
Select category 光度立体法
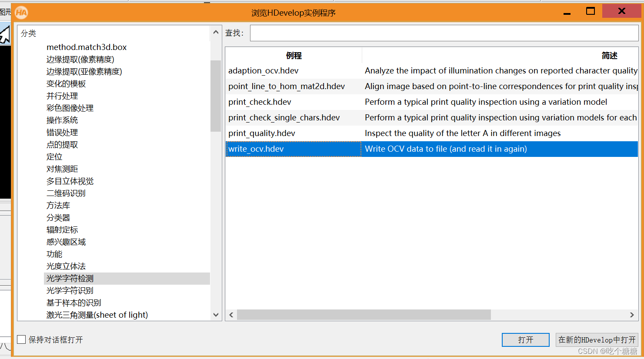[x=66, y=266]
